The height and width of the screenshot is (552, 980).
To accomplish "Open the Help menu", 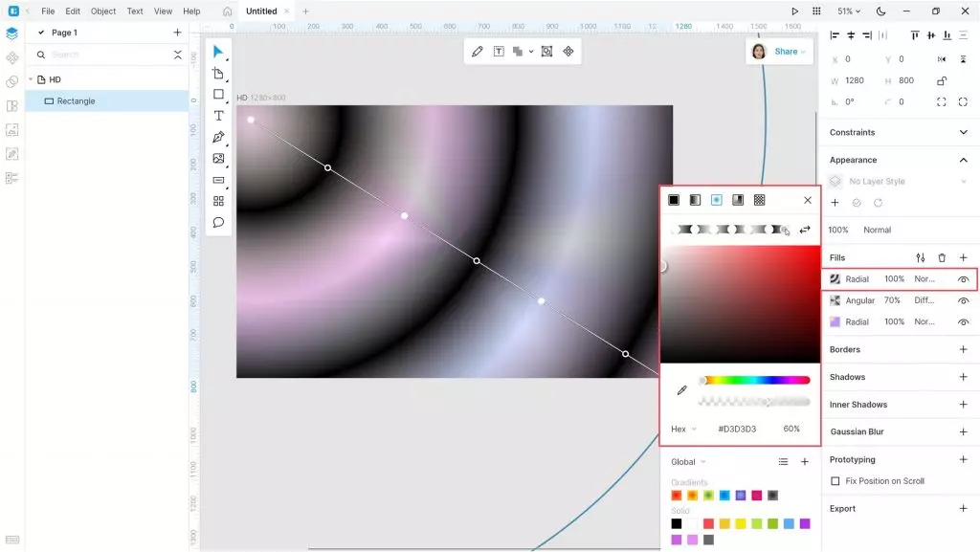I will tap(191, 11).
